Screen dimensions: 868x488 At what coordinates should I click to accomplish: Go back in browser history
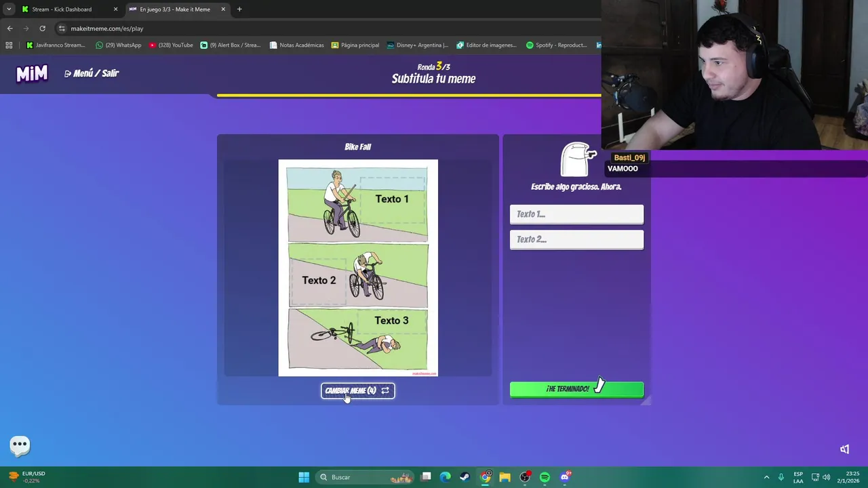coord(9,28)
